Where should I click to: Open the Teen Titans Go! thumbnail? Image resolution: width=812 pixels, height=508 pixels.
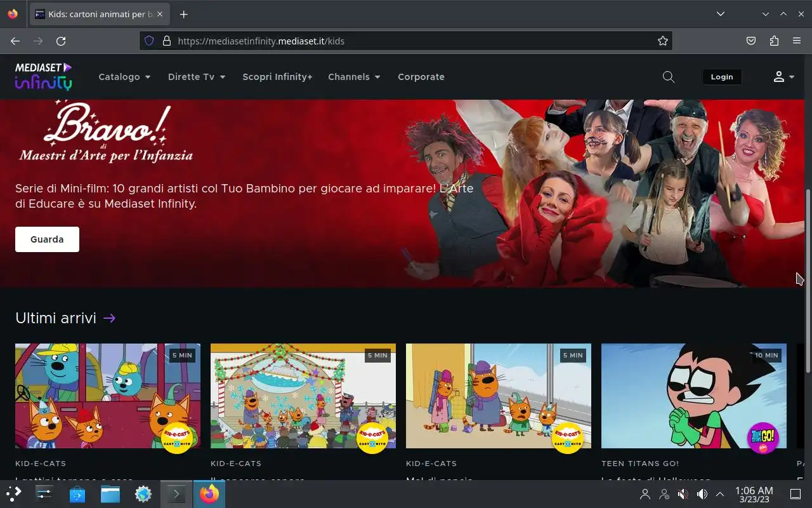tap(694, 396)
